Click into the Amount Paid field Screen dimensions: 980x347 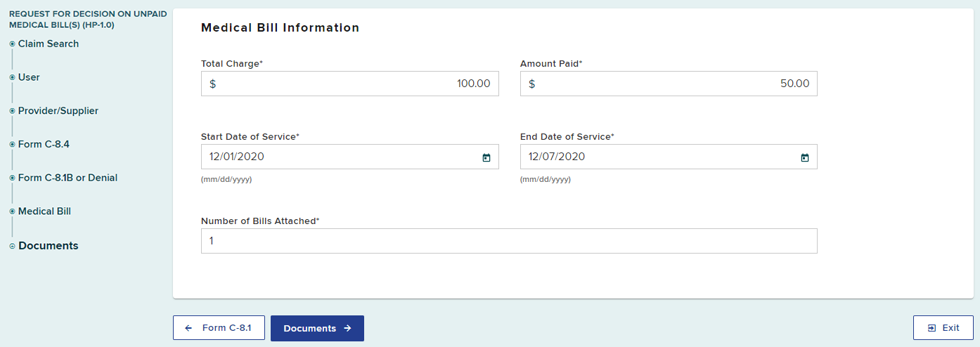click(x=668, y=84)
